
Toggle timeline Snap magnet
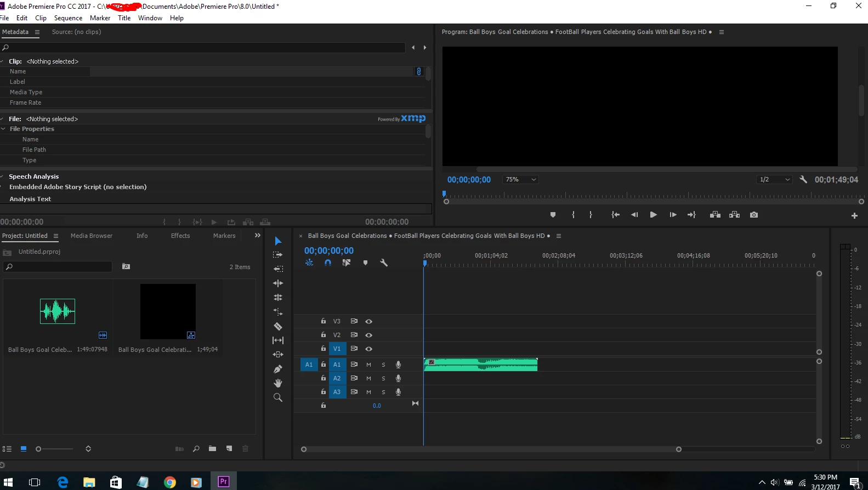[x=328, y=263]
